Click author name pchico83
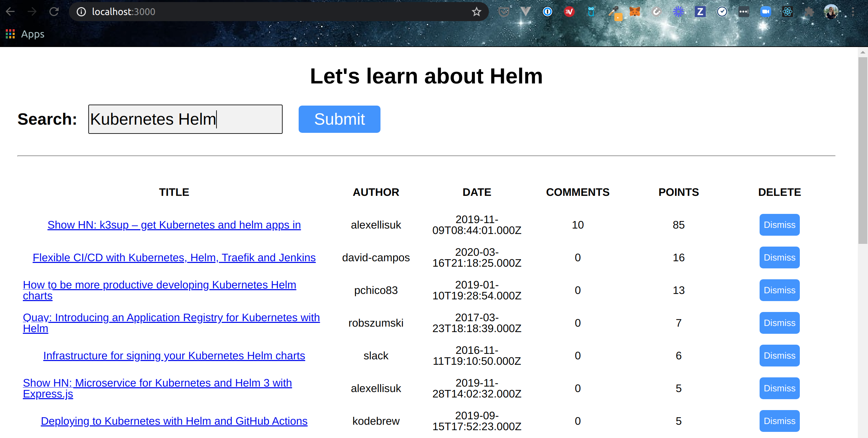The image size is (868, 438). 376,290
